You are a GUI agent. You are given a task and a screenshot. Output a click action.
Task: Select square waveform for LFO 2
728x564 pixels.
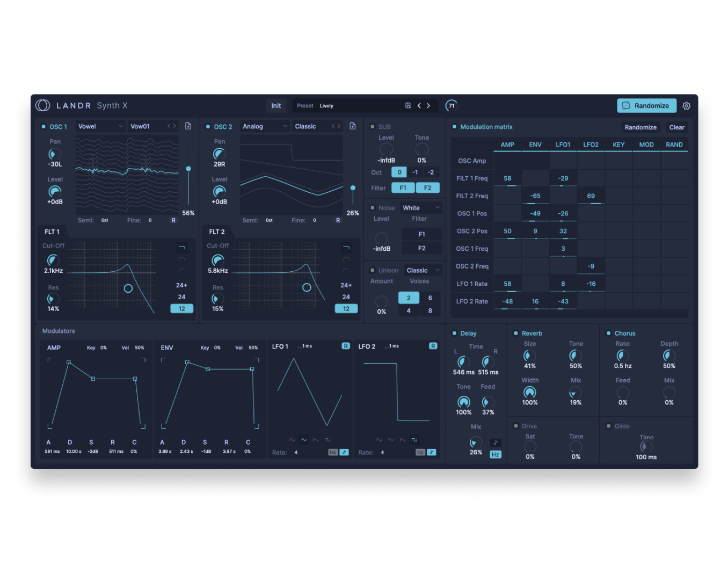coord(414,440)
